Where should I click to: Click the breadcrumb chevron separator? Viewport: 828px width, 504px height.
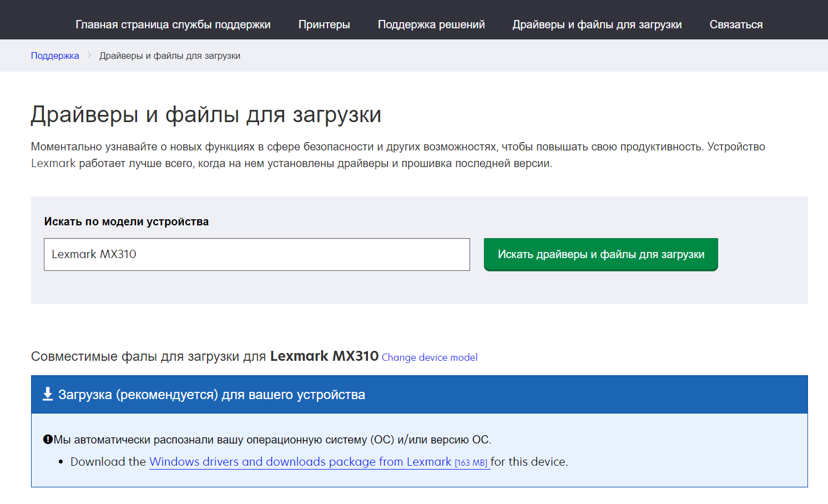coord(89,55)
